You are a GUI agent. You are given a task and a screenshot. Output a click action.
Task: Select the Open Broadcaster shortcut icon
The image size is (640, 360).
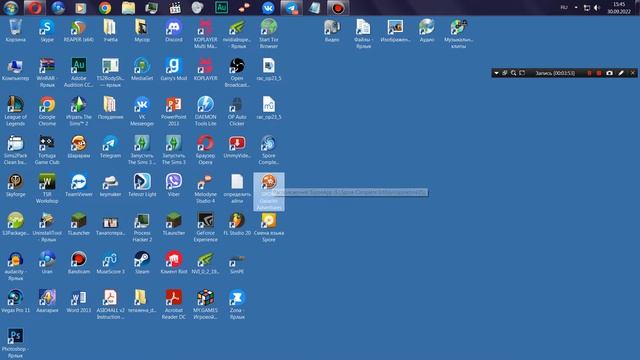point(237,72)
